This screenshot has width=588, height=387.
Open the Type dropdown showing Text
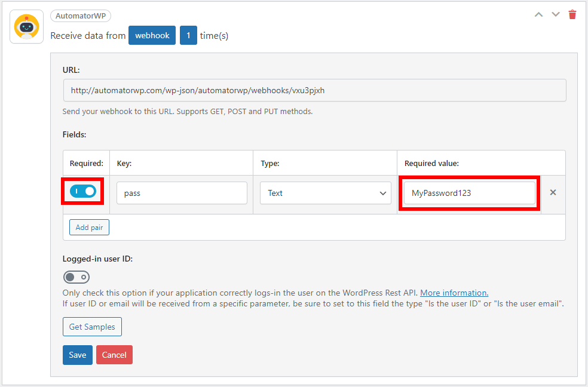[326, 193]
